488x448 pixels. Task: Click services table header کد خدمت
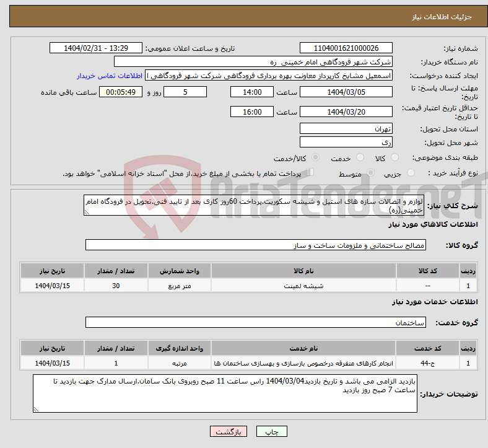pos(428,348)
